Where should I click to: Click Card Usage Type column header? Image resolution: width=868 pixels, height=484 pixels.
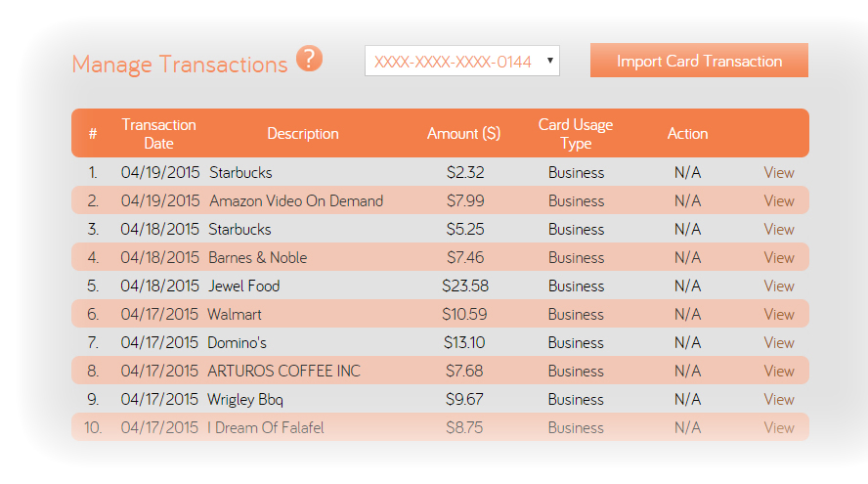click(576, 134)
